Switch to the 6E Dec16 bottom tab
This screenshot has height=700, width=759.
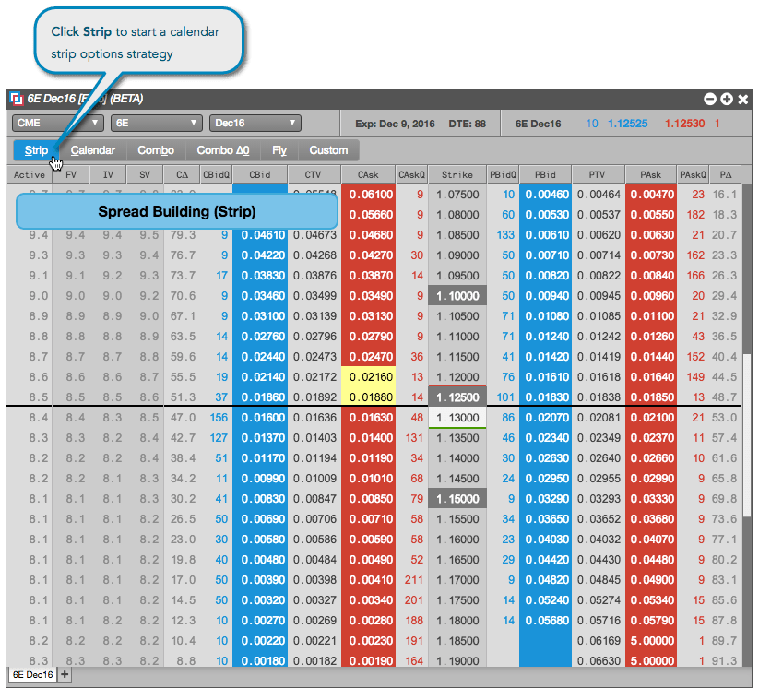pyautogui.click(x=32, y=675)
